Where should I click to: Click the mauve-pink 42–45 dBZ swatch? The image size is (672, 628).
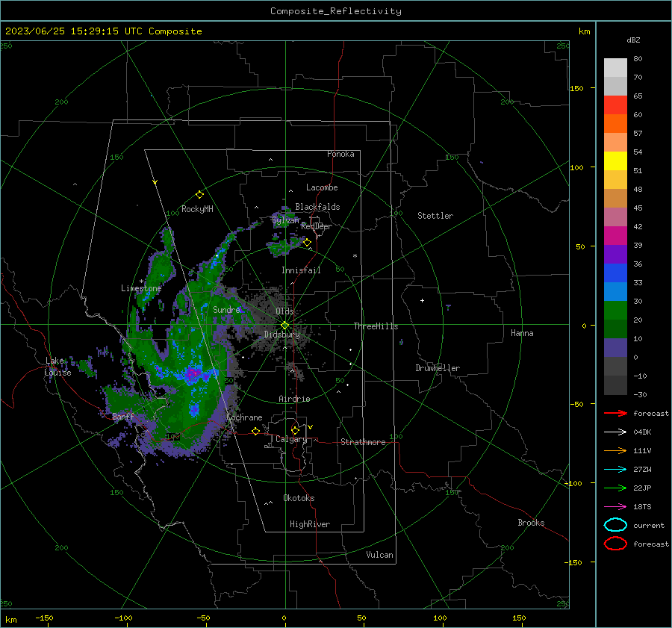(x=615, y=217)
